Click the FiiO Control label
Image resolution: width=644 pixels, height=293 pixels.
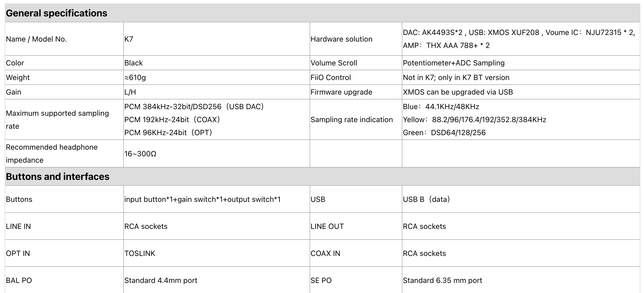coord(331,77)
